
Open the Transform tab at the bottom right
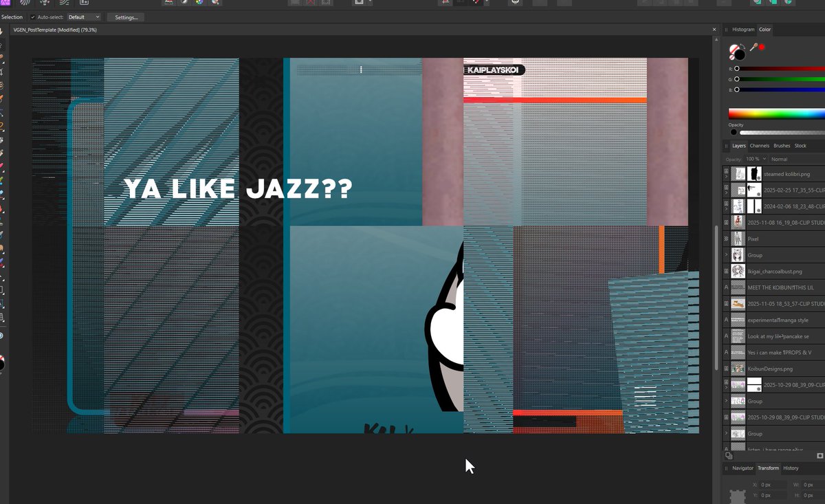768,468
